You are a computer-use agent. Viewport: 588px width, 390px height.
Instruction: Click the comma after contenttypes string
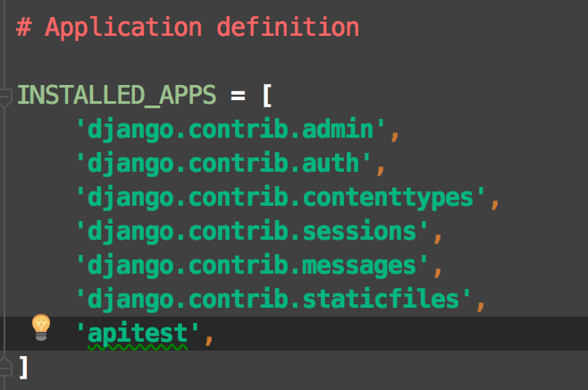click(x=495, y=205)
